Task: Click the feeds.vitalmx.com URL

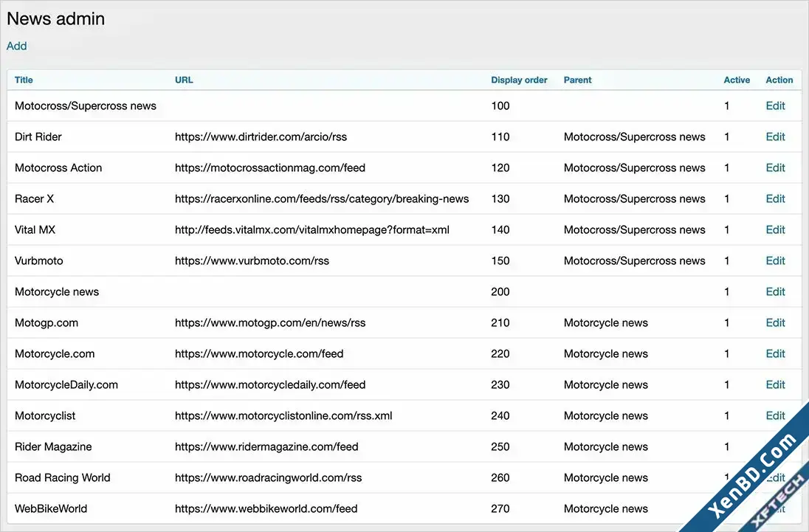Action: 312,229
